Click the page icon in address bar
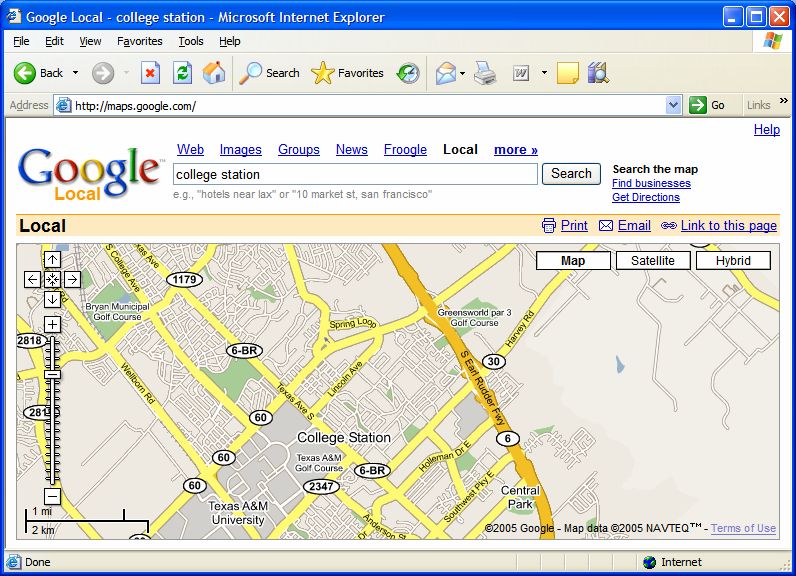The image size is (796, 576). tap(63, 106)
